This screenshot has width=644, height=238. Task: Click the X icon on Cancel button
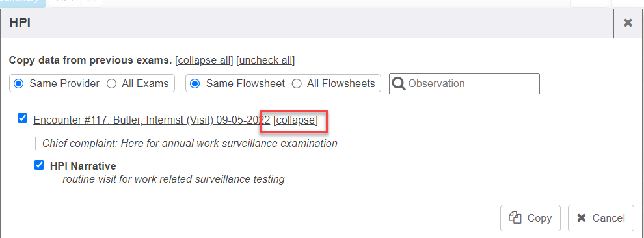click(581, 218)
